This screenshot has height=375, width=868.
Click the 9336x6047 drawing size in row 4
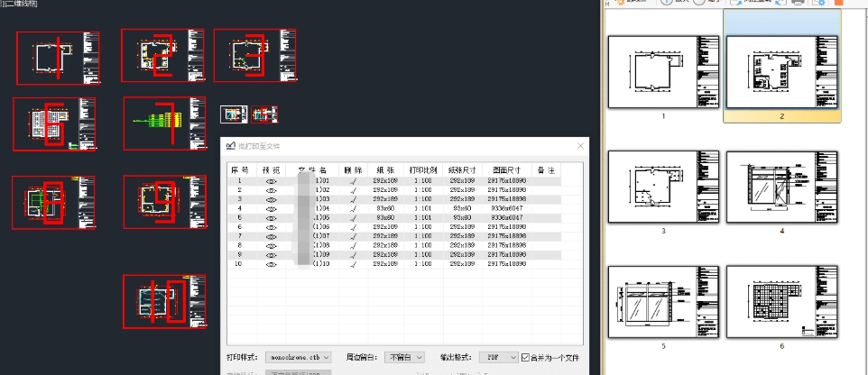507,208
